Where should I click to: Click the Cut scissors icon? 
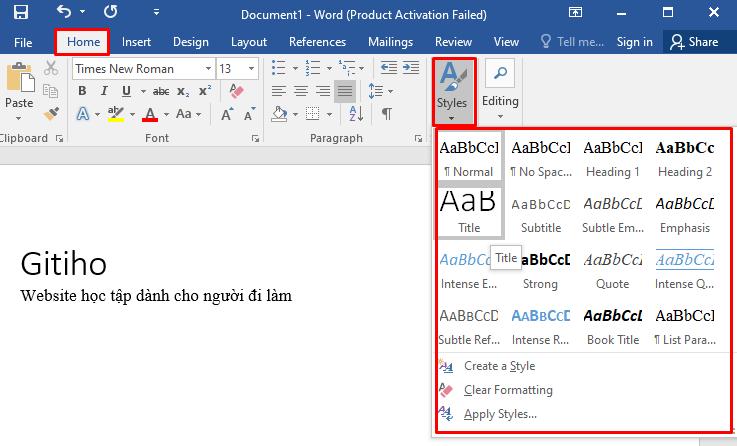tap(51, 69)
